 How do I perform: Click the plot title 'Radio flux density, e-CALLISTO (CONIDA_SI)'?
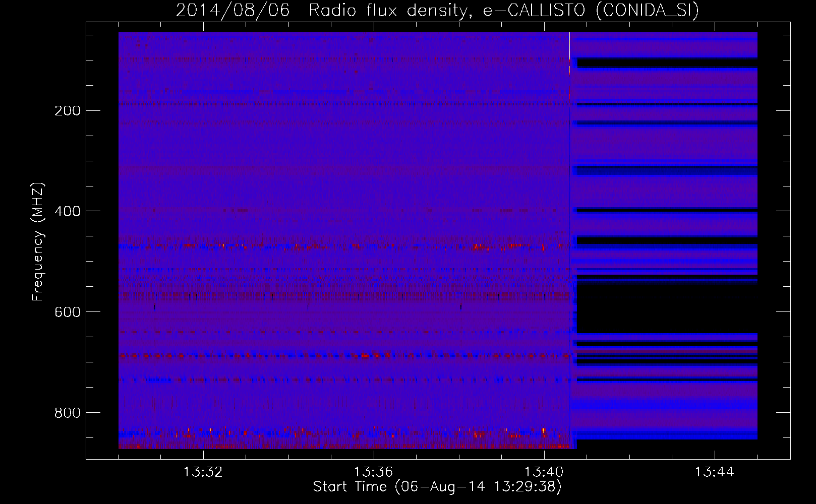(504, 10)
